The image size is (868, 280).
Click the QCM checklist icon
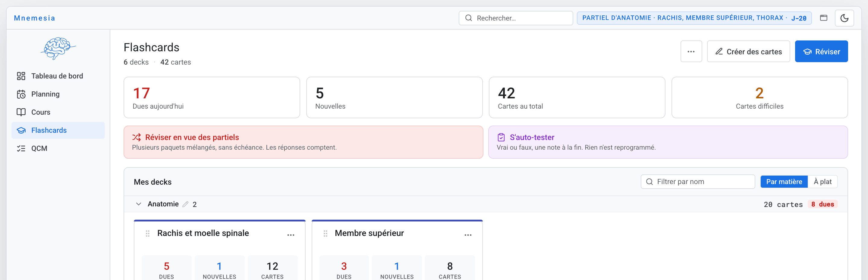[21, 148]
